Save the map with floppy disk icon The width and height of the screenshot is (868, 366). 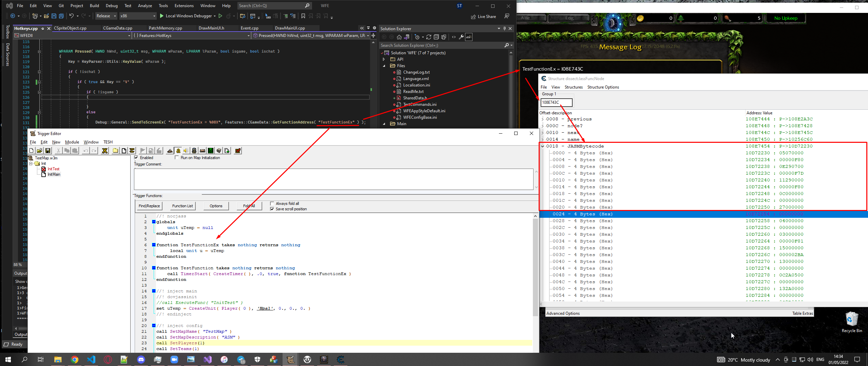point(48,151)
